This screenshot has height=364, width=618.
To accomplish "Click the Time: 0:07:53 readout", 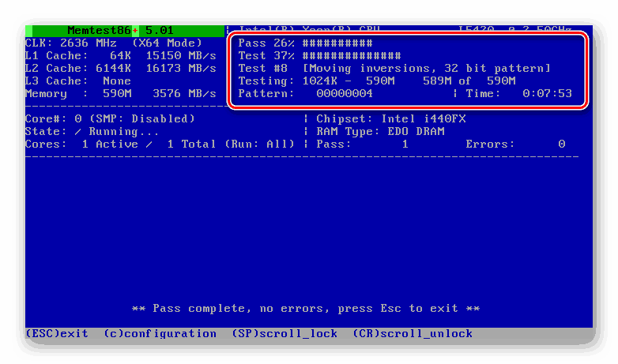I will [x=518, y=94].
